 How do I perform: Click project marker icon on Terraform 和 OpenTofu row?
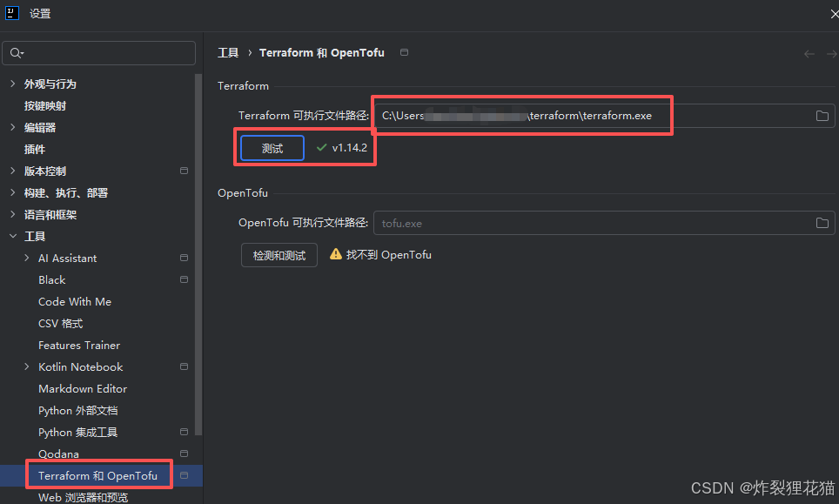point(184,475)
